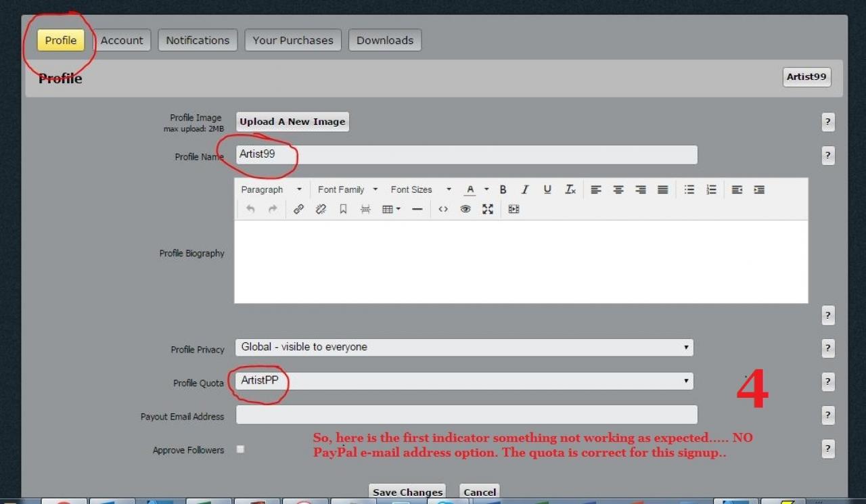The height and width of the screenshot is (504, 866).
Task: Toggle underline formatting in biography editor
Action: pyautogui.click(x=547, y=190)
